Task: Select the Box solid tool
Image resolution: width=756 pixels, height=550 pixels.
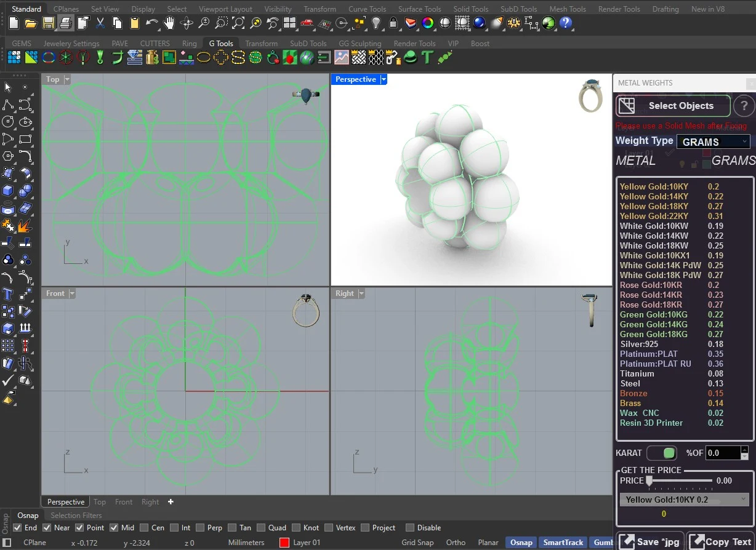Action: coord(8,190)
